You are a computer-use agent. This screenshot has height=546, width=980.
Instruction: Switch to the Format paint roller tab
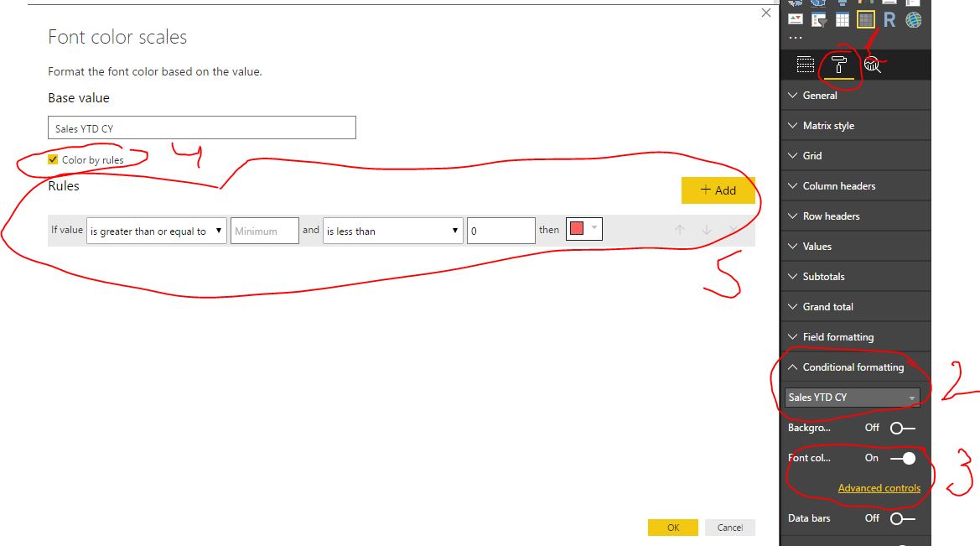coord(839,65)
